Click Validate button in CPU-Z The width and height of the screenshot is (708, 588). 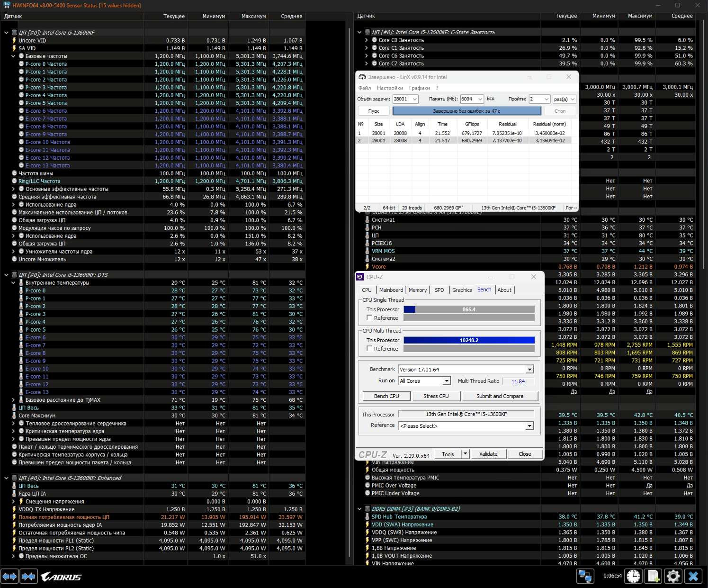pyautogui.click(x=488, y=454)
